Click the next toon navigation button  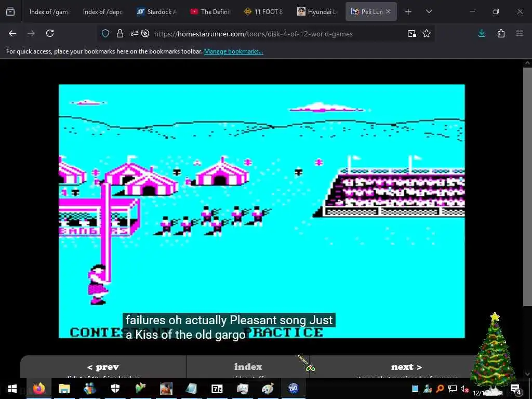click(406, 367)
